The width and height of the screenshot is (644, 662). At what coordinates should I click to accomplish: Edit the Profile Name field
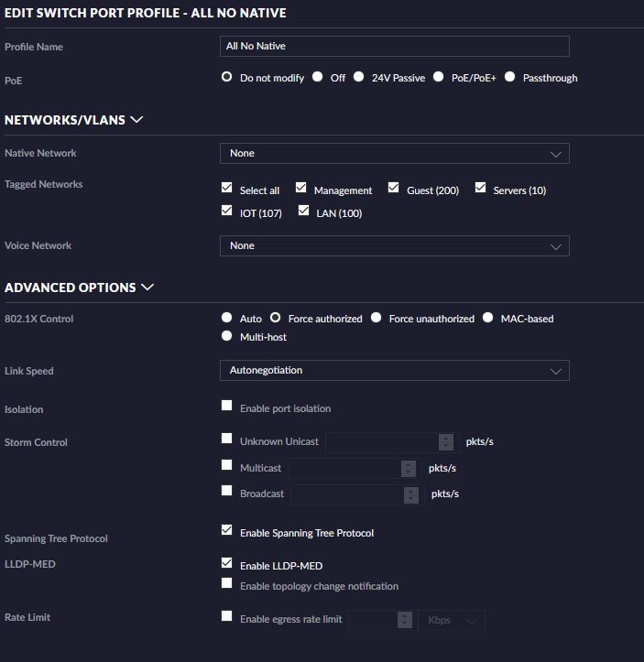[x=395, y=46]
